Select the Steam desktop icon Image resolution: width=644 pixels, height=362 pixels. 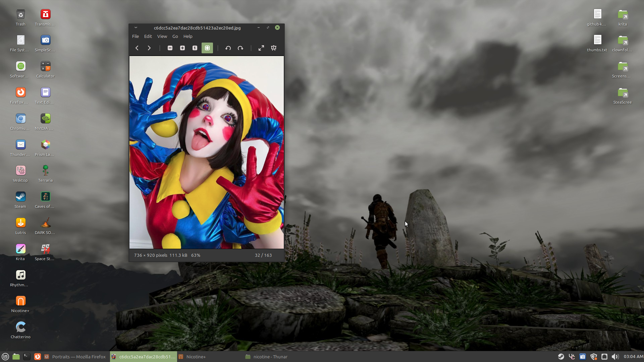coord(20,200)
